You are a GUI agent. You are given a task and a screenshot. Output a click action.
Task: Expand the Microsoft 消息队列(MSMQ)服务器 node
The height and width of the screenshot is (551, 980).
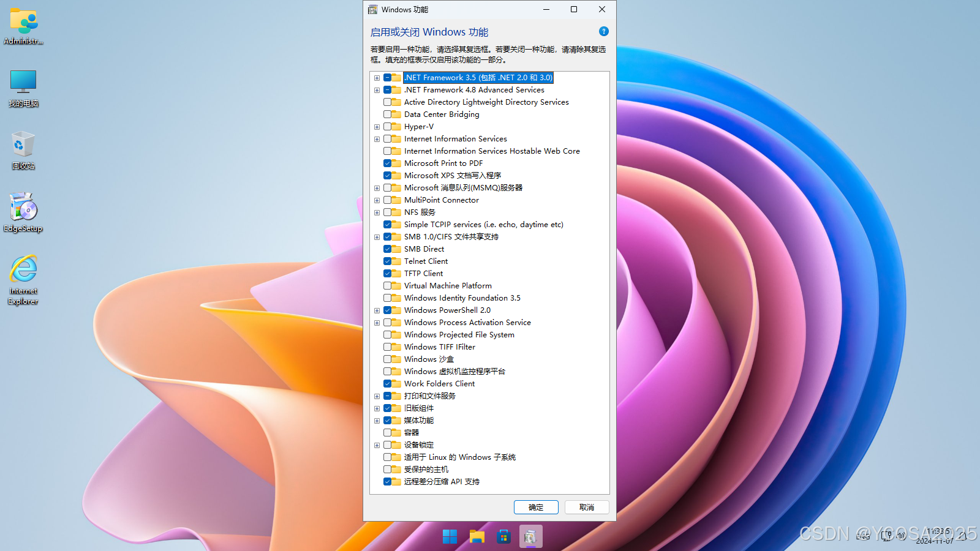[x=377, y=188]
